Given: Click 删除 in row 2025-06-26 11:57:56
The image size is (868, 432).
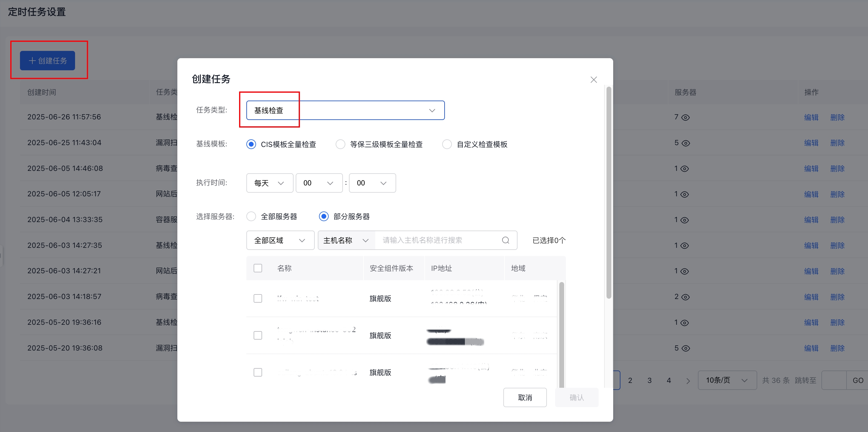Looking at the screenshot, I should point(837,117).
